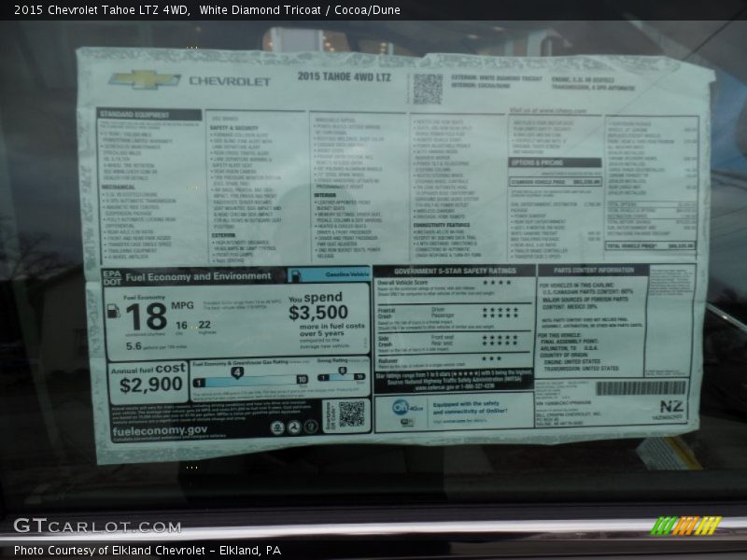Click the PARTS CONTENT INFORMATION header
Viewport: 747px width, 560px height.
coord(593,270)
